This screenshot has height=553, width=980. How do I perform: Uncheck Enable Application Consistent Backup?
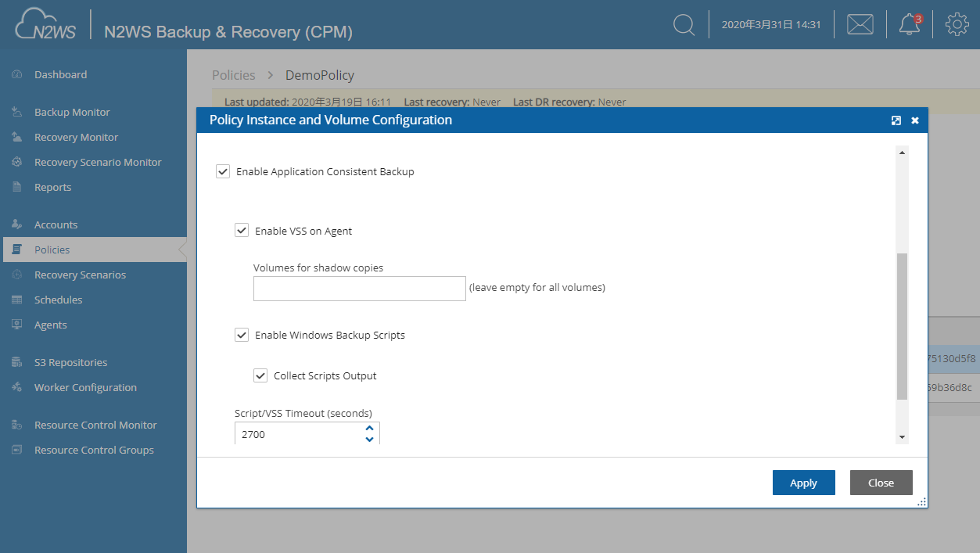(223, 171)
